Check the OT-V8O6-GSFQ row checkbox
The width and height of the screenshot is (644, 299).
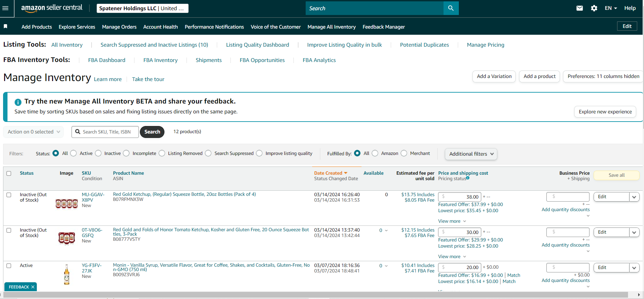[9, 230]
